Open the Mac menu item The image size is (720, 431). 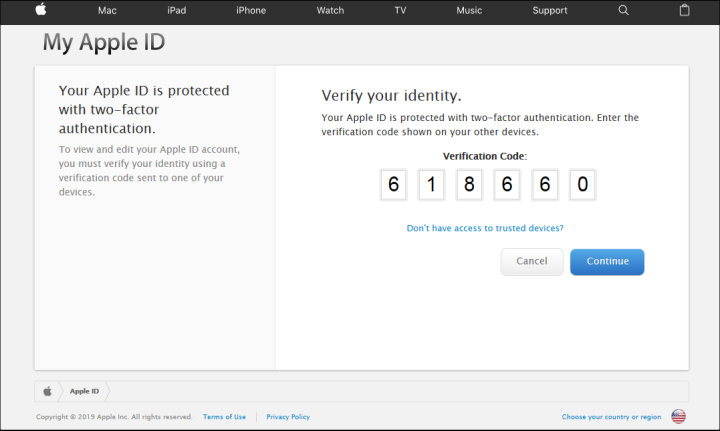pos(107,10)
